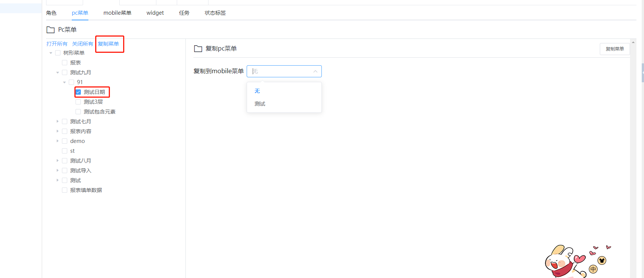Collapse the 测试九月 node
This screenshot has height=278, width=644.
pos(57,72)
